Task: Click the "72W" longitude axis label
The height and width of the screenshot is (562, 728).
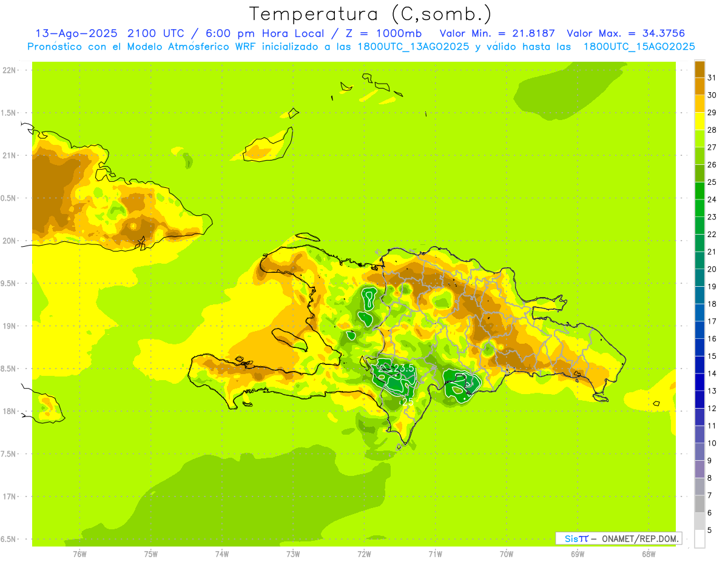Action: pos(364,554)
